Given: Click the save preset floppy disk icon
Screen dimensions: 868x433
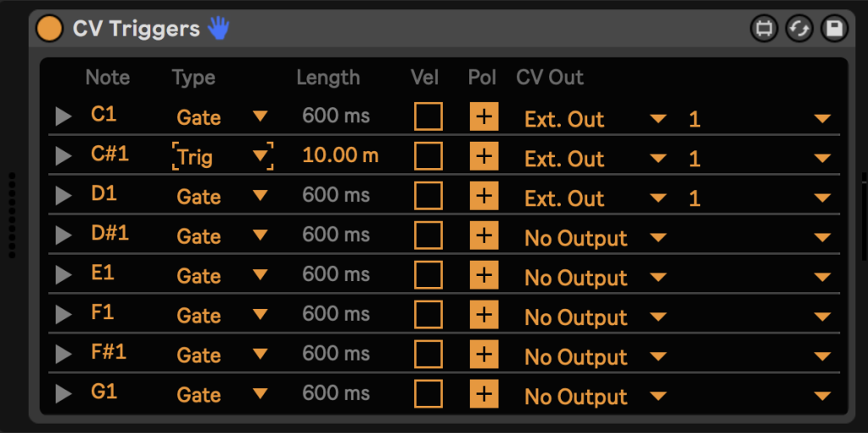Looking at the screenshot, I should [834, 29].
